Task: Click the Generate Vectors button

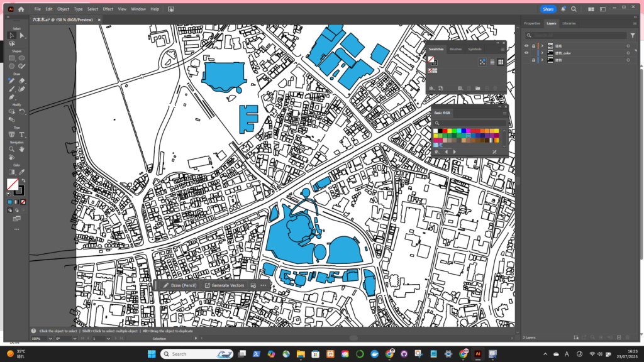Action: pyautogui.click(x=225, y=285)
